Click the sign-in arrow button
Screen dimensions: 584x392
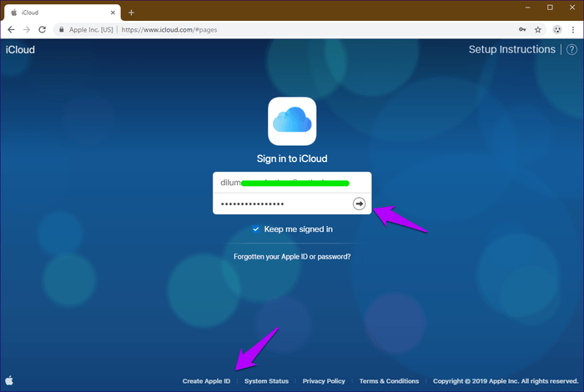pos(359,204)
